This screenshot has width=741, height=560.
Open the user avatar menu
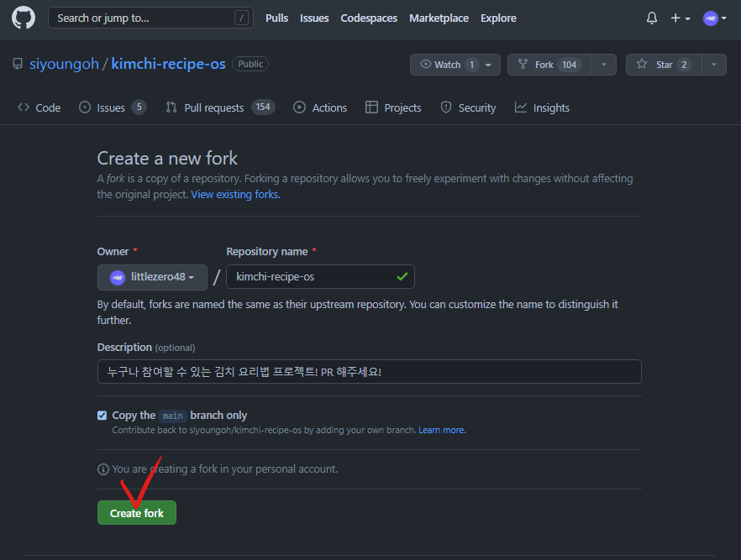pos(714,18)
